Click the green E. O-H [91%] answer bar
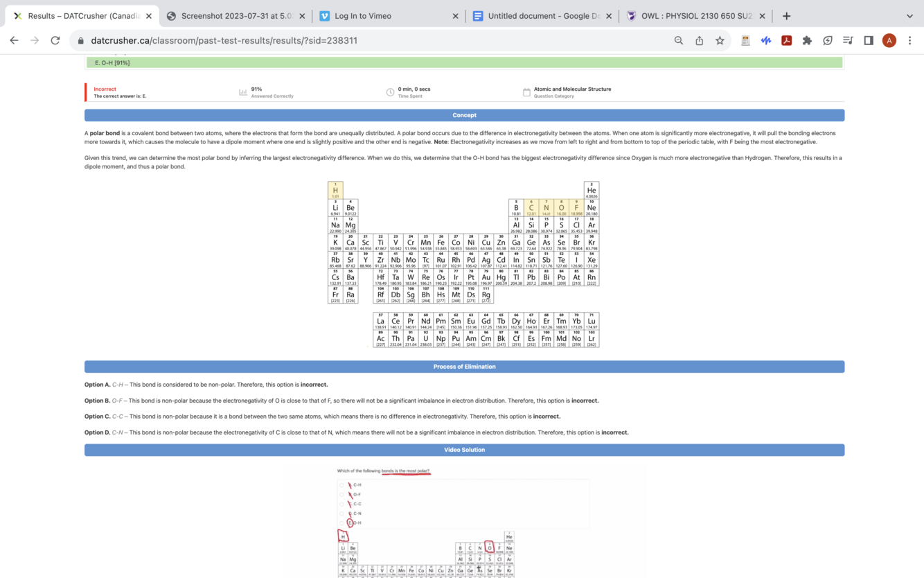This screenshot has height=578, width=924. 464,62
